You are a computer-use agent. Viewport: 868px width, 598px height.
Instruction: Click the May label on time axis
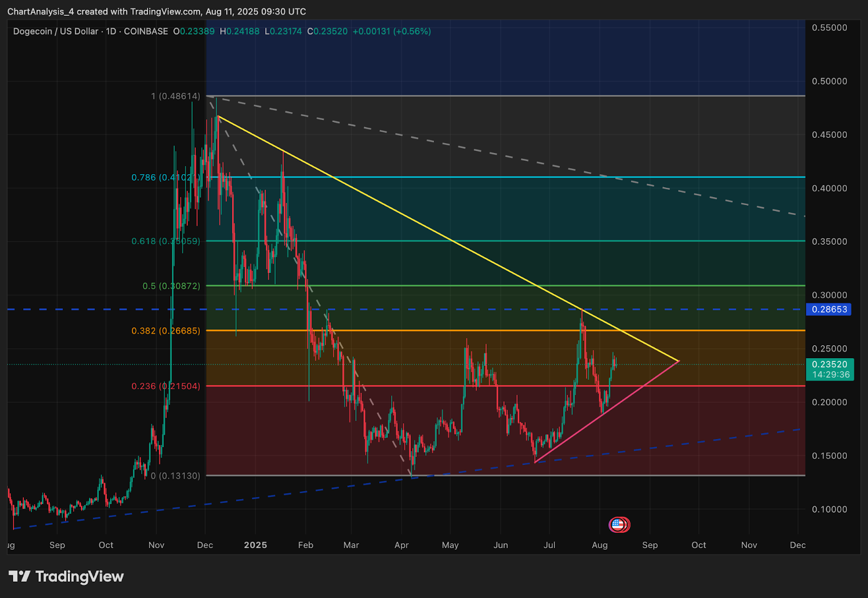(450, 545)
